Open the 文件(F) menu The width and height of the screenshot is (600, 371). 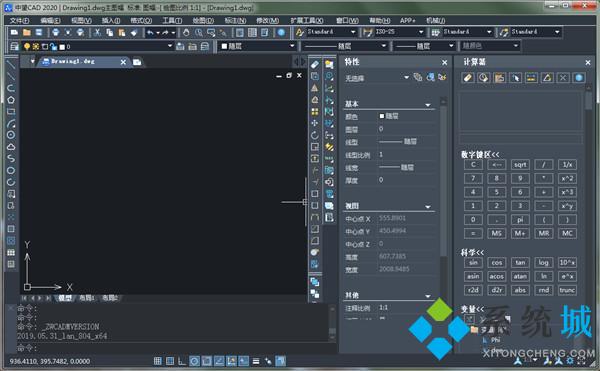20,20
